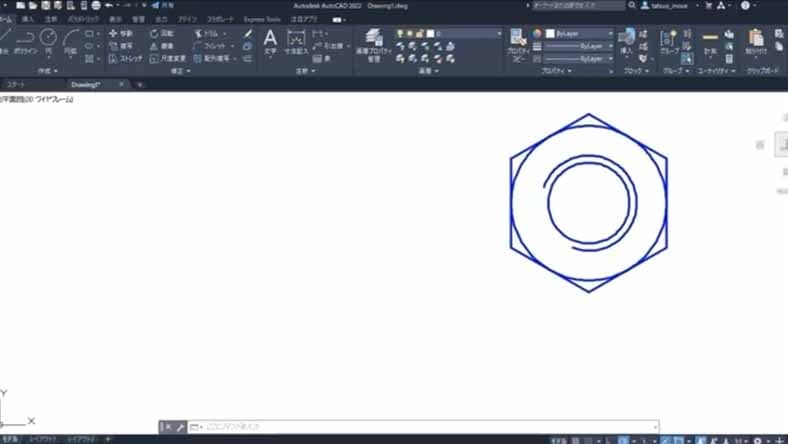Choose the Move command
Screen dimensions: 788x444
[x=121, y=33]
